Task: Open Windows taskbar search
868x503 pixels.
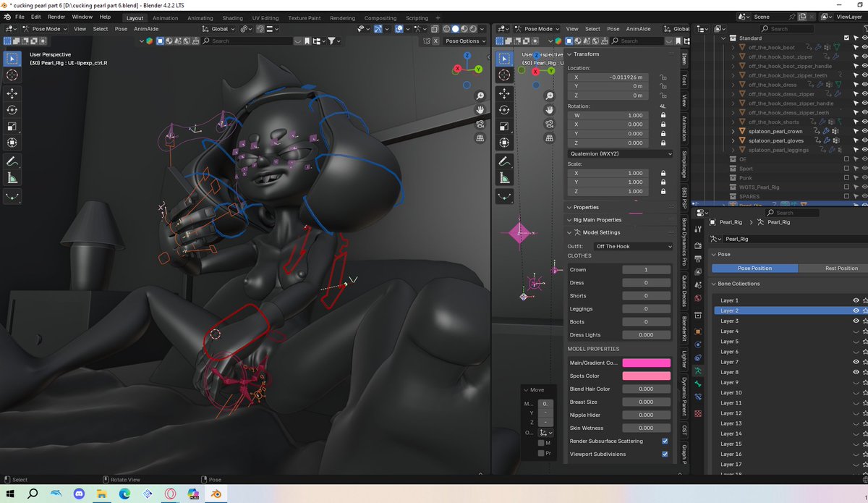Action: (x=33, y=494)
